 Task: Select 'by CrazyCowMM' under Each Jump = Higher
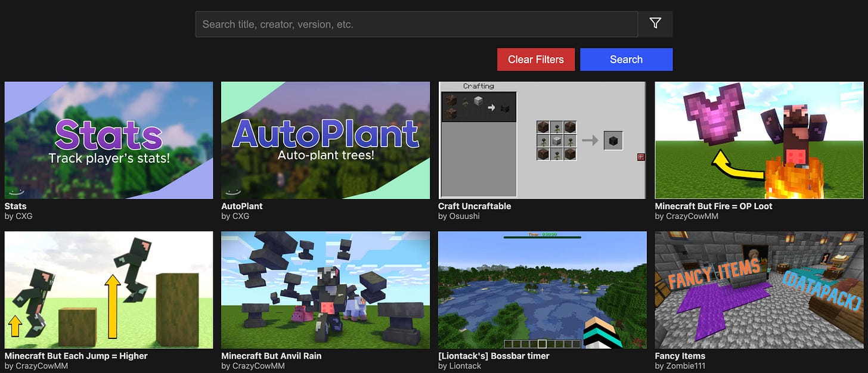point(36,366)
